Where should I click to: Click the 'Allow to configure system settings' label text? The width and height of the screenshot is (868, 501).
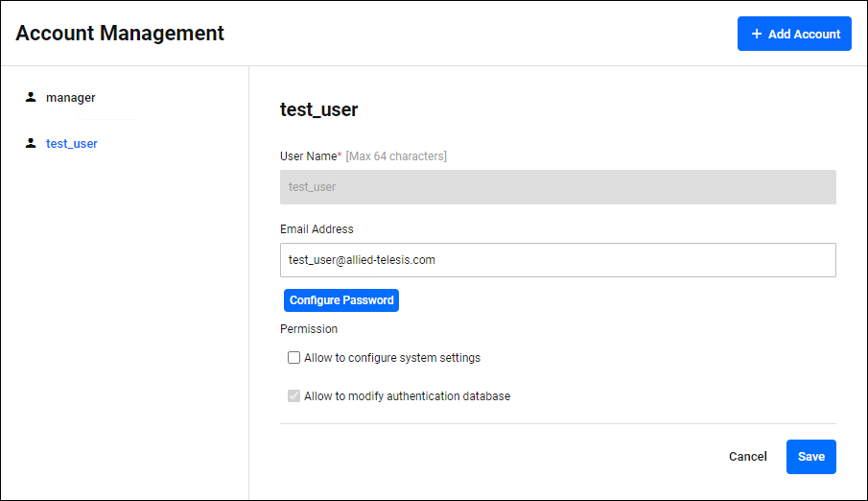click(x=391, y=358)
